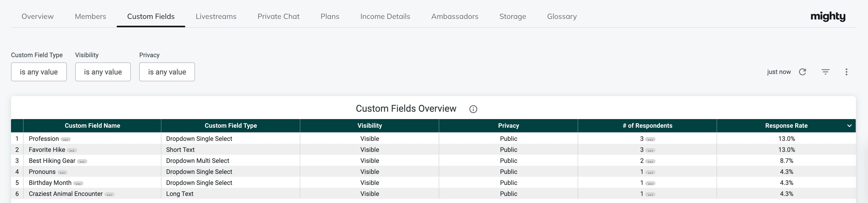
Task: Click Short Text type cell
Action: (180, 150)
